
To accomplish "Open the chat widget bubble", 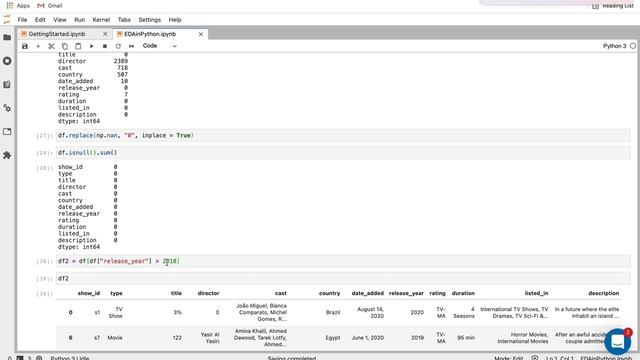I will click(x=618, y=342).
